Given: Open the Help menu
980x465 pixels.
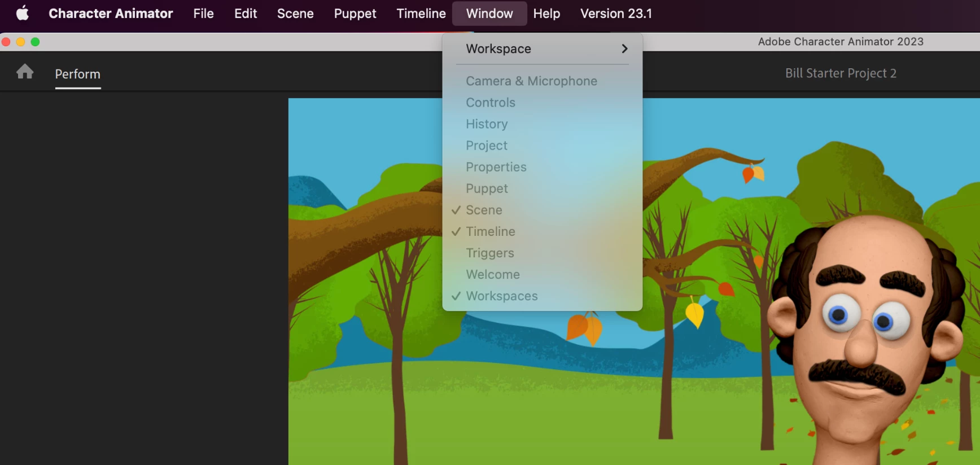Looking at the screenshot, I should [546, 13].
